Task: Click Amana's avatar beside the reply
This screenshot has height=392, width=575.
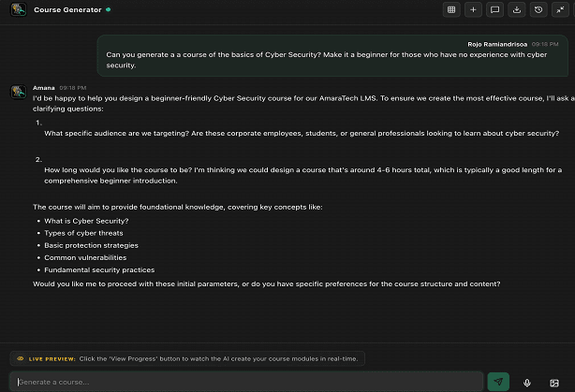Action: click(x=19, y=92)
